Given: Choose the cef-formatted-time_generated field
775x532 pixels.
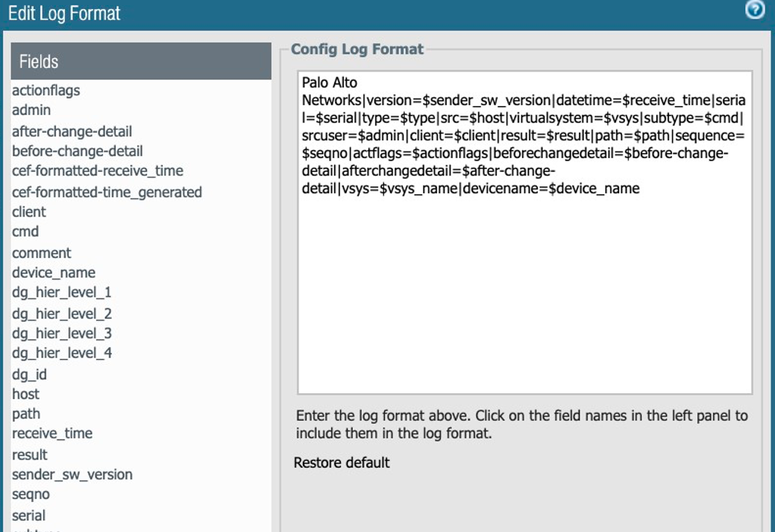Looking at the screenshot, I should click(107, 192).
